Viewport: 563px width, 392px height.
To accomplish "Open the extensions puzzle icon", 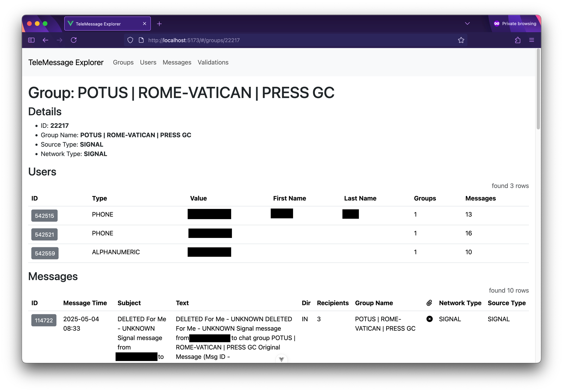I will 517,40.
